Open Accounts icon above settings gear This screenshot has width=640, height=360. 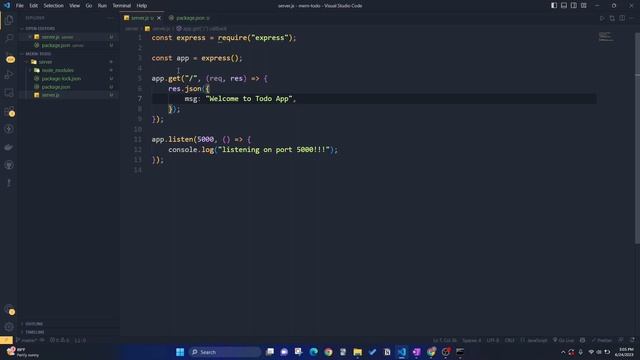coord(9,310)
